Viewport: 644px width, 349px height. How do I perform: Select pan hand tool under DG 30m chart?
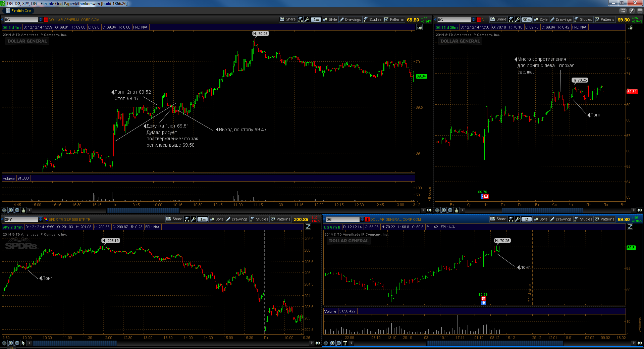click(x=456, y=210)
